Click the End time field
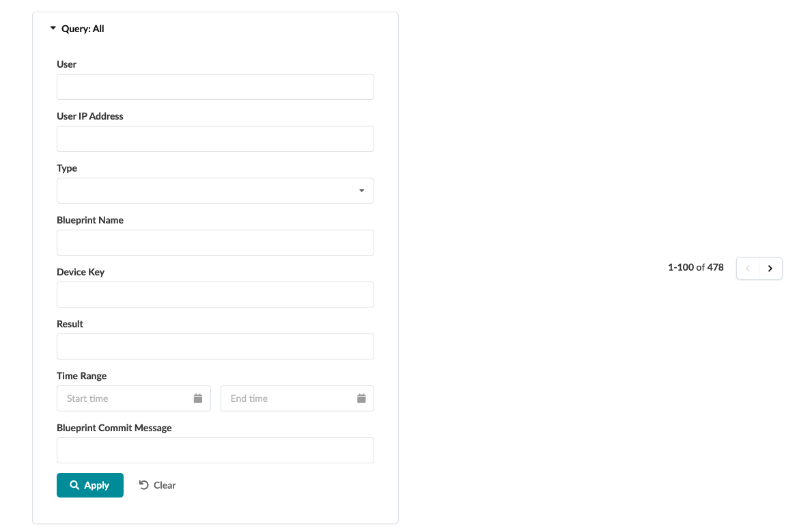This screenshot has width=812, height=531. 290,398
